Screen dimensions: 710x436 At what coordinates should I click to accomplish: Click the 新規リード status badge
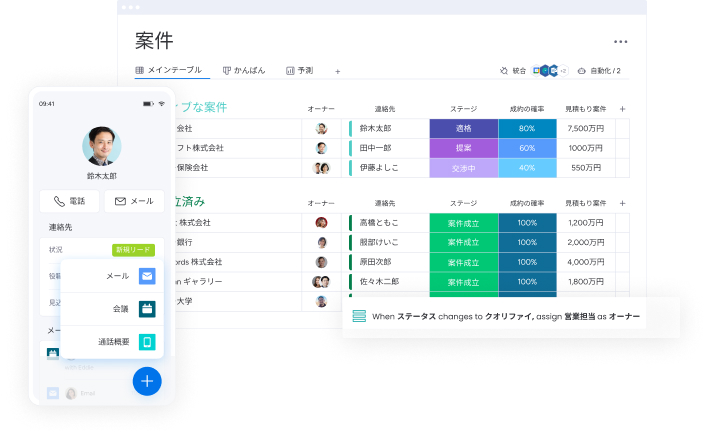[x=133, y=249]
